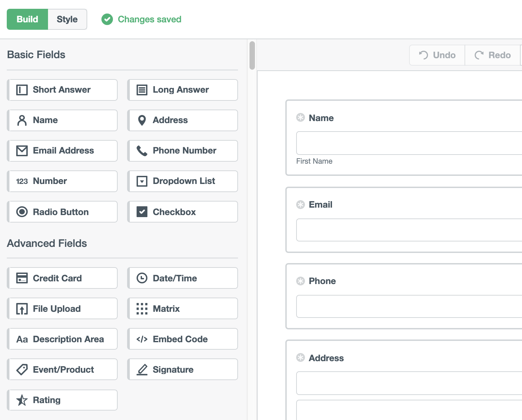The width and height of the screenshot is (522, 420).
Task: Select the Checkbox field type
Action: pos(182,212)
